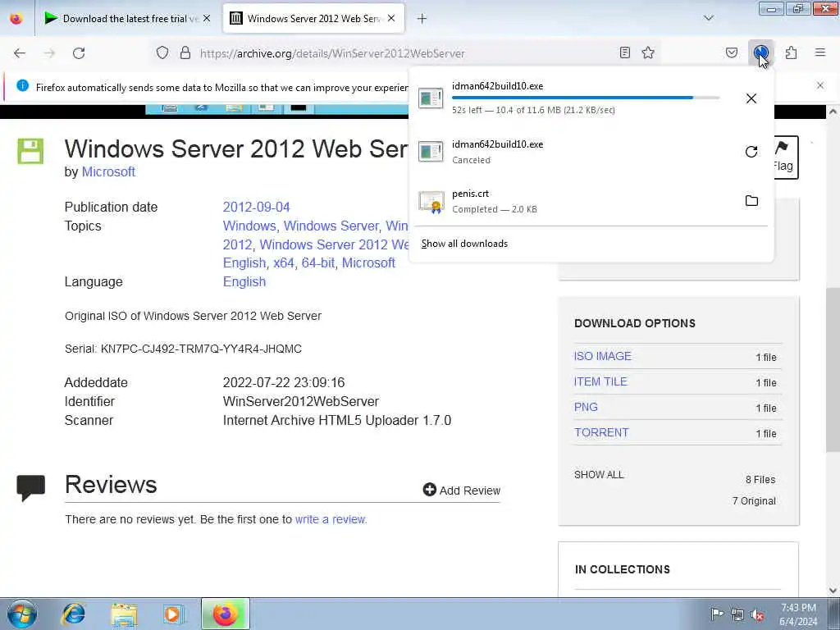Dismiss the Firefox data notification bar
Viewport: 840px width, 630px height.
[x=820, y=85]
